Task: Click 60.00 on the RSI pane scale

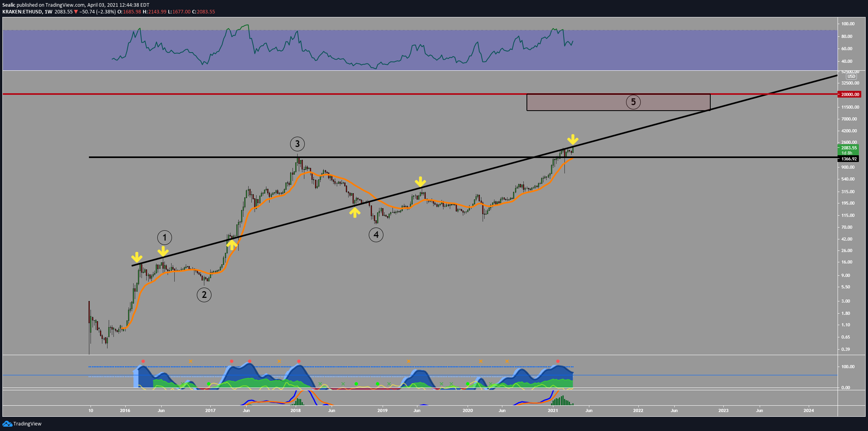Action: 847,49
